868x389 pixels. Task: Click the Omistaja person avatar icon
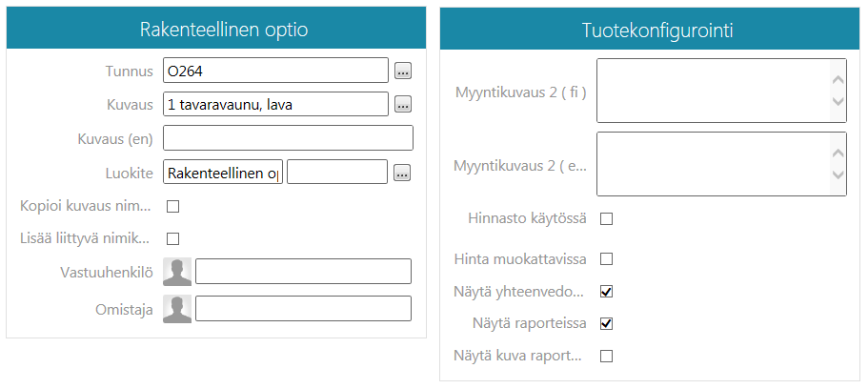tap(177, 309)
